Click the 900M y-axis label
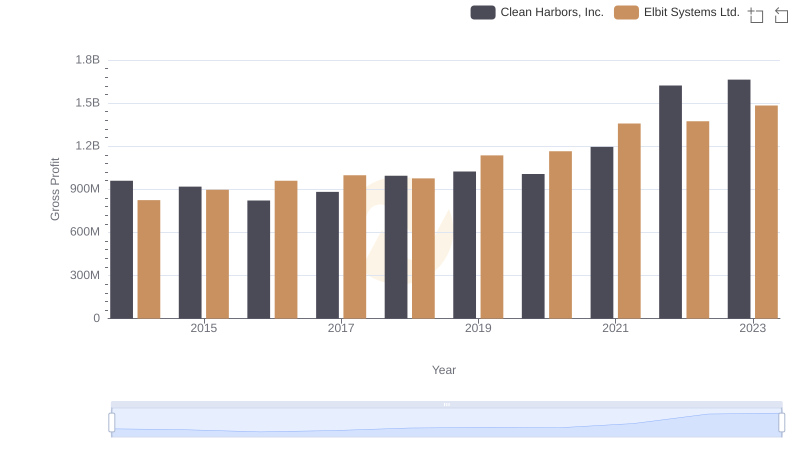The height and width of the screenshot is (461, 800). [x=85, y=189]
